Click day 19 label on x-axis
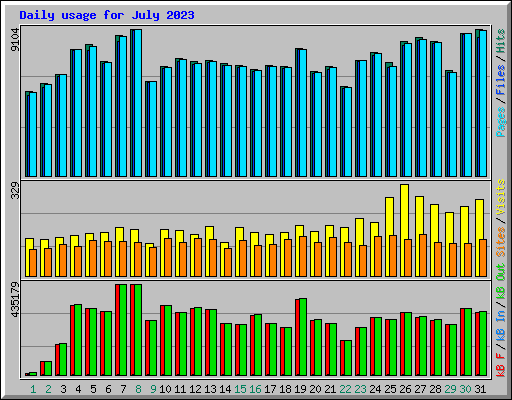Image resolution: width=512 pixels, height=400 pixels. point(300,389)
